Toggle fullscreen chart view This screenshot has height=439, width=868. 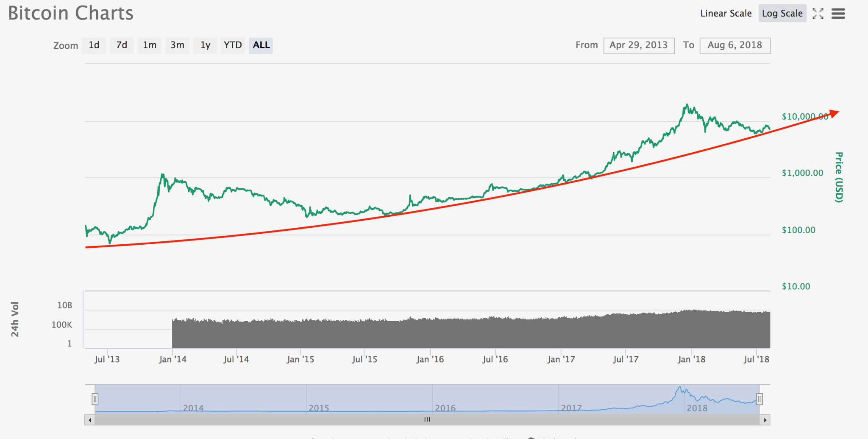(x=818, y=14)
